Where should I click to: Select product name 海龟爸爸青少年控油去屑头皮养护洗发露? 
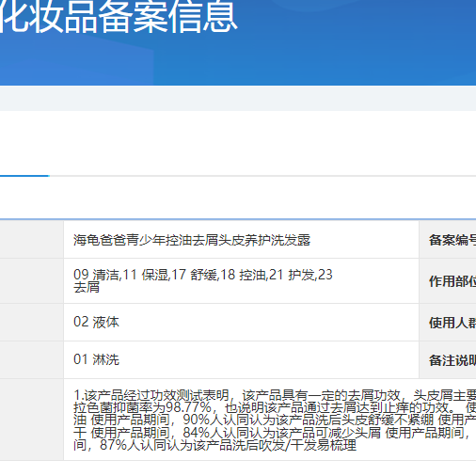coord(192,240)
